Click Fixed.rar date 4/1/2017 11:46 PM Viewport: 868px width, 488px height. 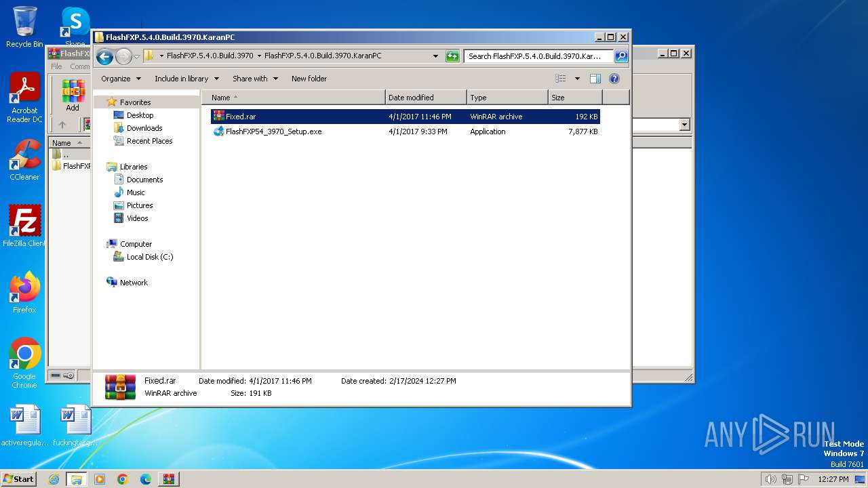pos(420,117)
